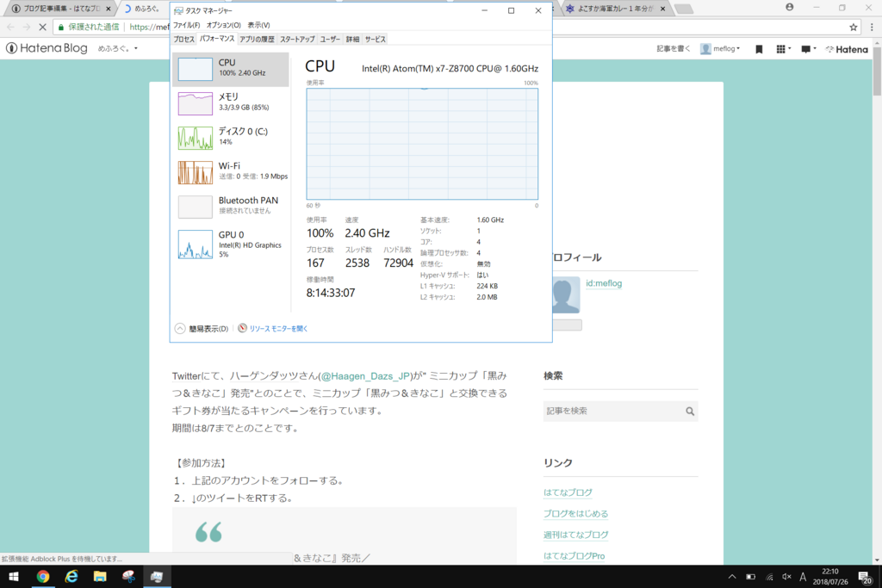Open the id:meflog profile link
Image resolution: width=882 pixels, height=588 pixels.
(x=604, y=283)
